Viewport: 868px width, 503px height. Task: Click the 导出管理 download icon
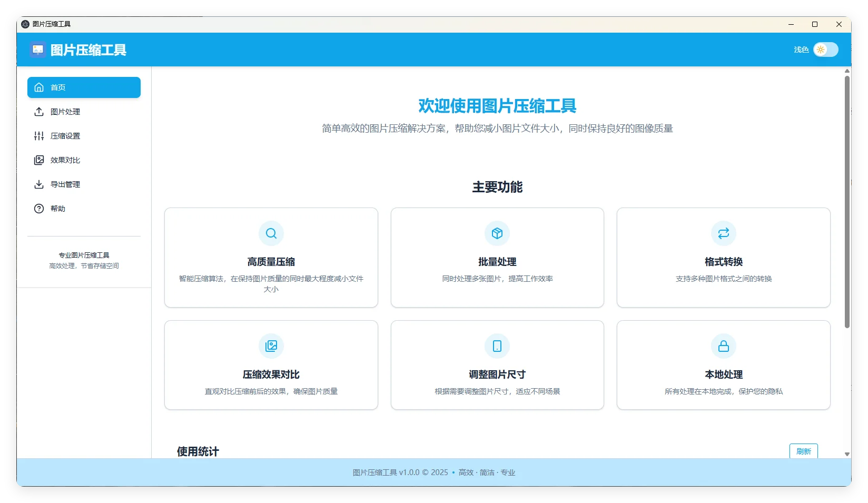[38, 184]
